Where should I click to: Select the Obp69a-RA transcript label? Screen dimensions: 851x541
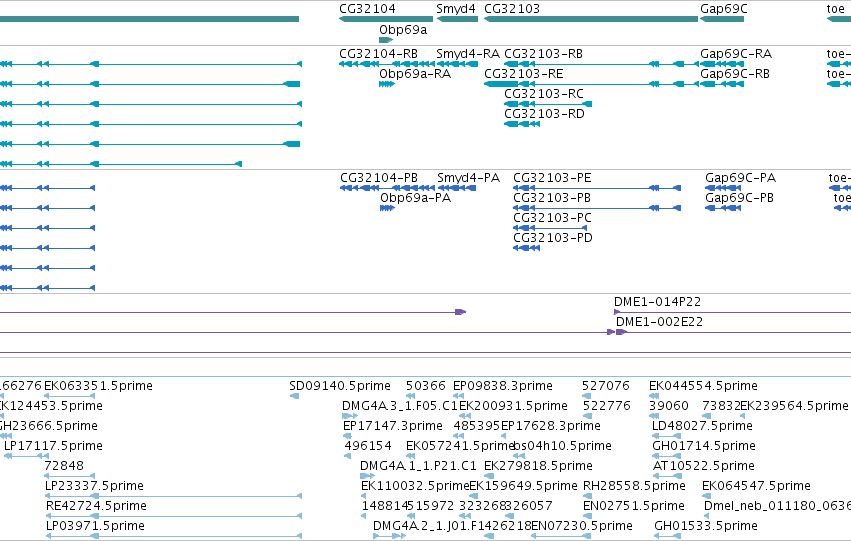coord(415,74)
